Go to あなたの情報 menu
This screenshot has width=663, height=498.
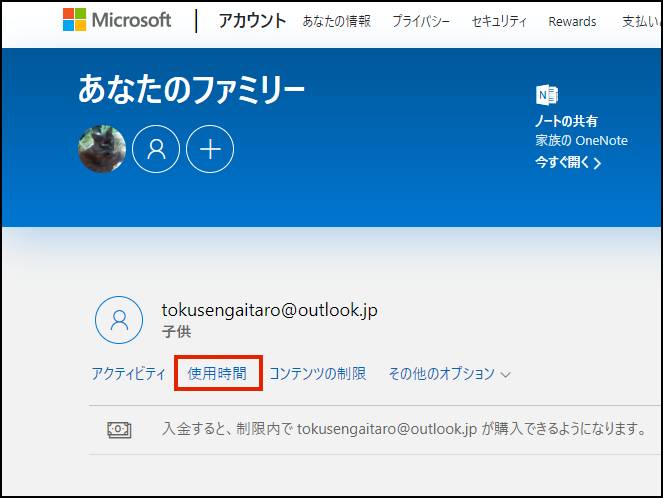[337, 21]
